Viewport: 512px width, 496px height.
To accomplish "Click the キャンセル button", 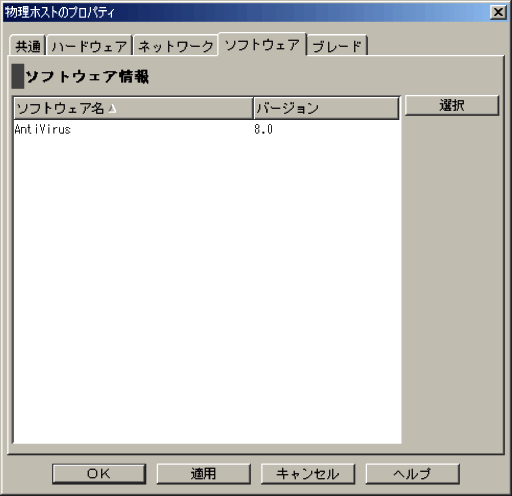I will (308, 473).
